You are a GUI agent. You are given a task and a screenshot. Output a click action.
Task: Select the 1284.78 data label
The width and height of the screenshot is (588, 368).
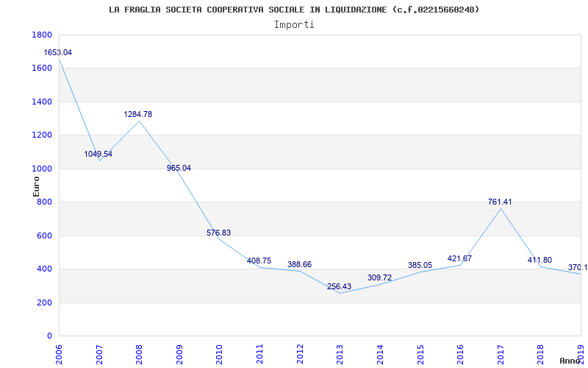[x=138, y=114]
